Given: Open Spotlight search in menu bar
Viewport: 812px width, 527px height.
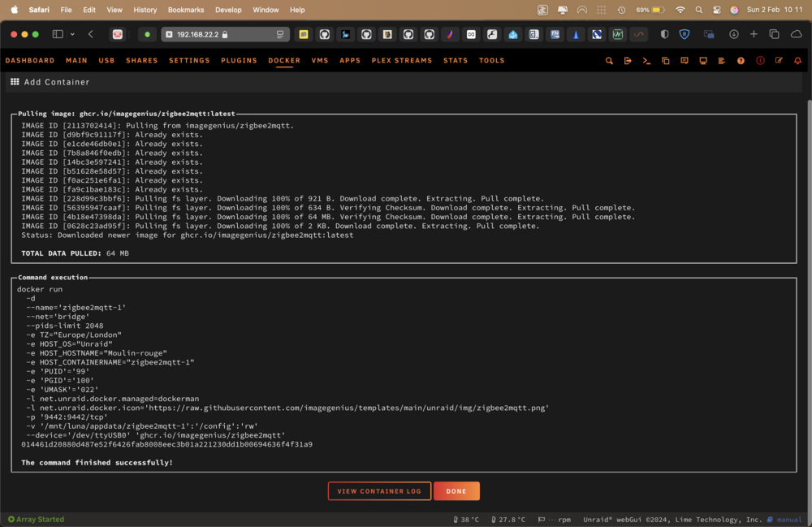Looking at the screenshot, I should point(699,10).
